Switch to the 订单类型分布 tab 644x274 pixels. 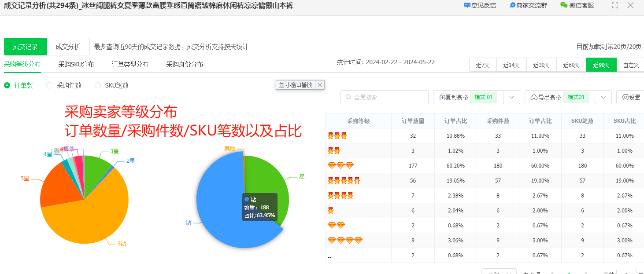point(130,64)
